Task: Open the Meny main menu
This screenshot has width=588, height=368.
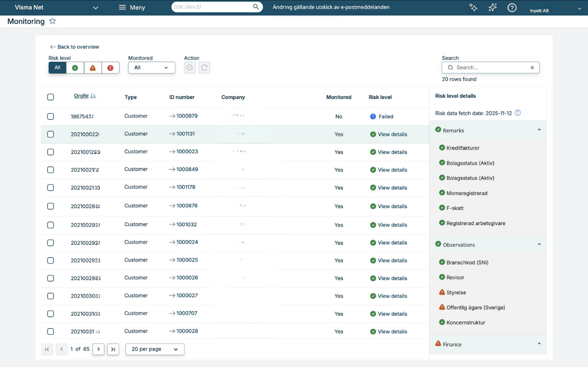Action: [132, 8]
